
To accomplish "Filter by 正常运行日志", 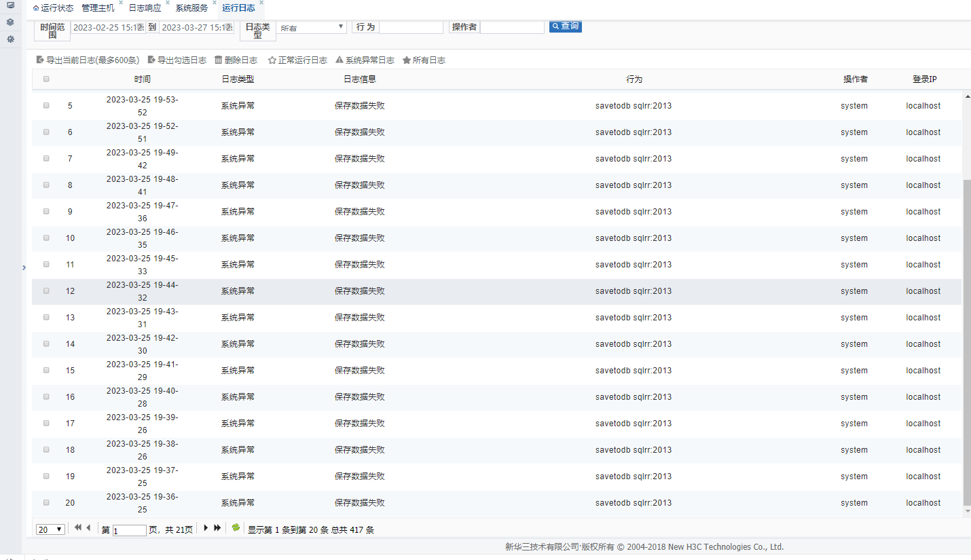I will (297, 60).
